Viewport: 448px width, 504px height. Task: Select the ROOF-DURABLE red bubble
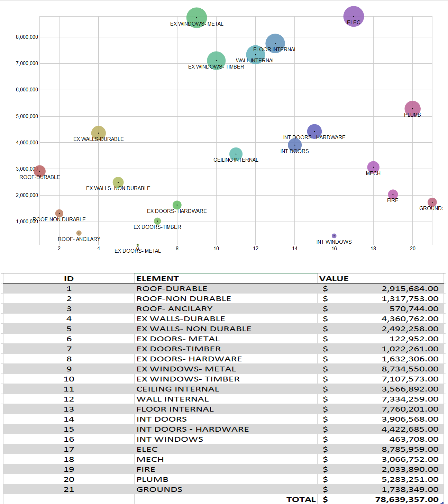[x=40, y=171]
